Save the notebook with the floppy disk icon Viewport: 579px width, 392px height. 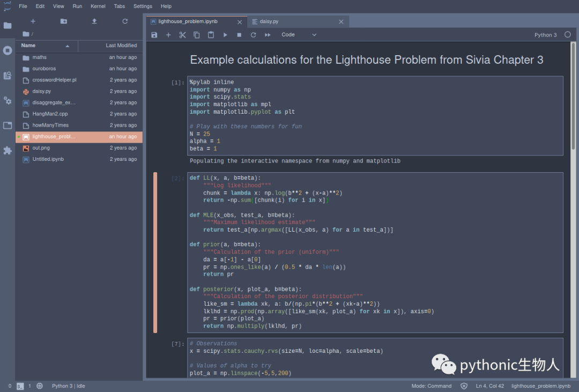[x=154, y=35]
